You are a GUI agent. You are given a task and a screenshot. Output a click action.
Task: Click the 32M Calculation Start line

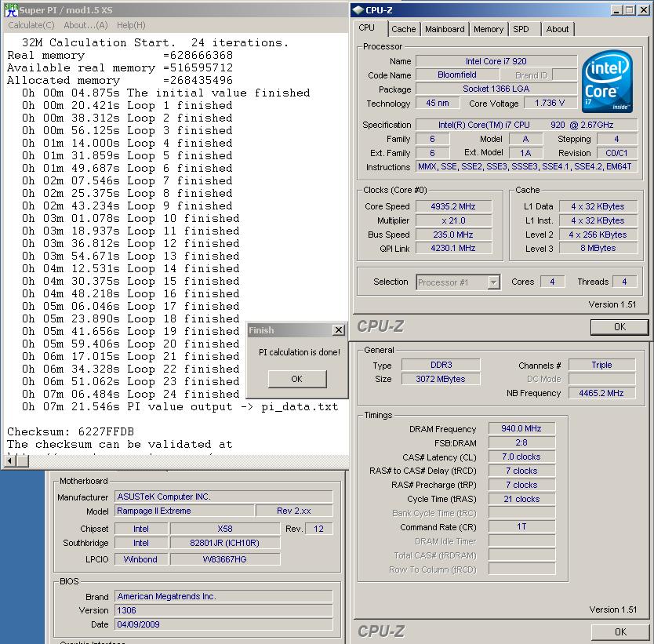tap(154, 42)
